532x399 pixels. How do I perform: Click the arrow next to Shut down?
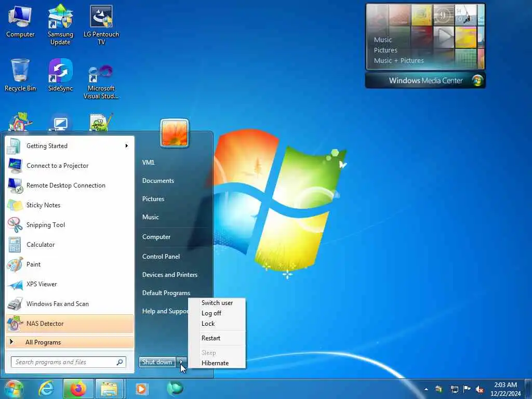pyautogui.click(x=181, y=362)
